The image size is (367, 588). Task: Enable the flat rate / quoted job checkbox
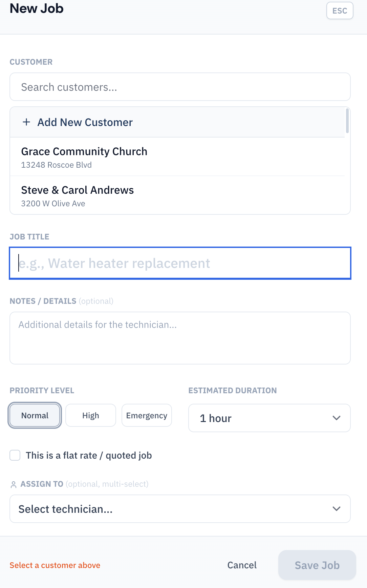point(15,456)
